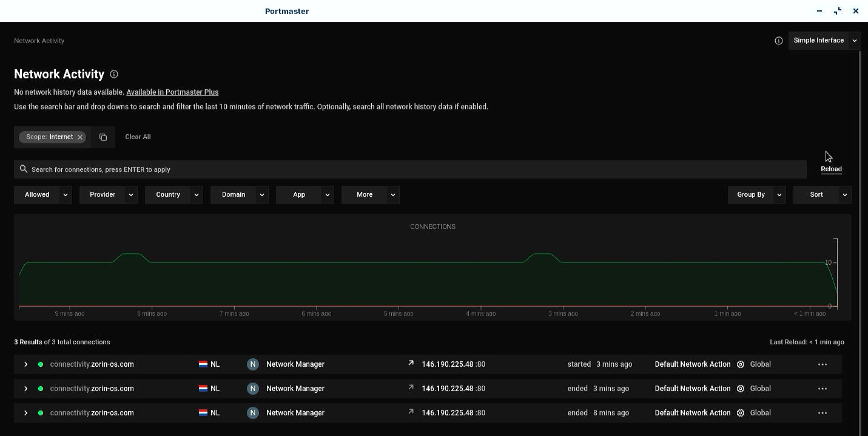Open the Available in Portmaster Plus link

[x=172, y=92]
